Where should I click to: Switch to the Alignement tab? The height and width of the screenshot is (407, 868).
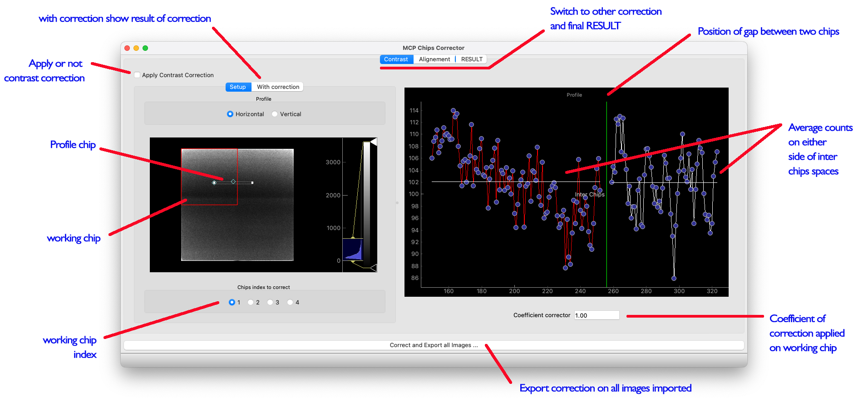434,59
